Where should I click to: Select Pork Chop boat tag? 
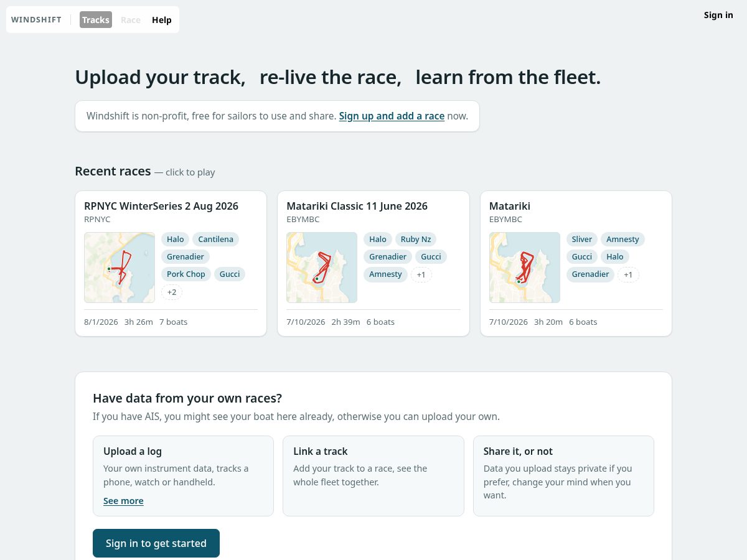186,274
